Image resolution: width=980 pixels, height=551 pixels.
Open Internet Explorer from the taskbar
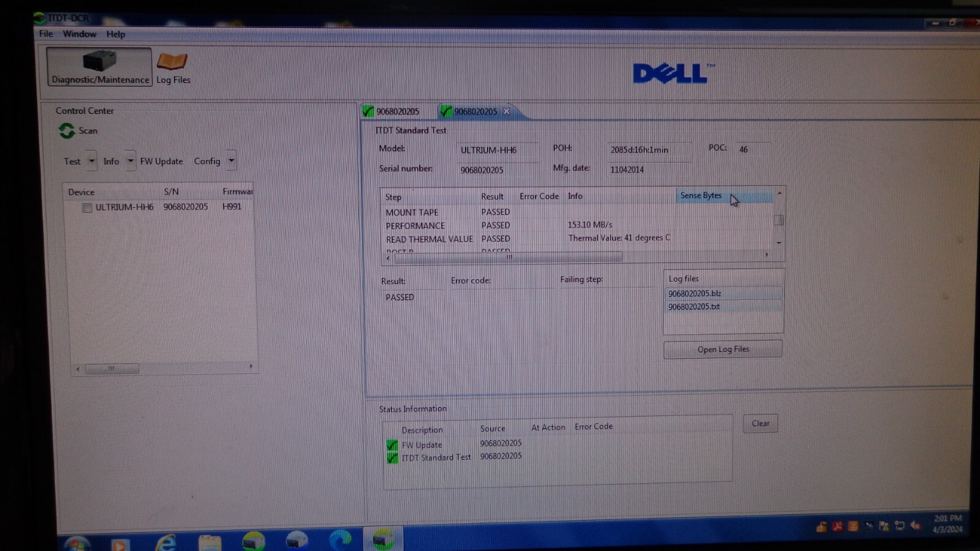[x=165, y=542]
